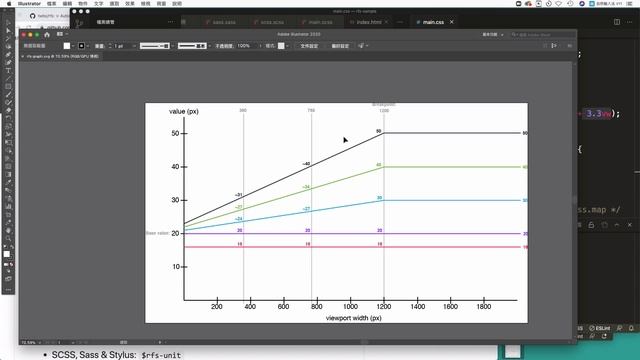Pick the Pen tool

pos(8,54)
